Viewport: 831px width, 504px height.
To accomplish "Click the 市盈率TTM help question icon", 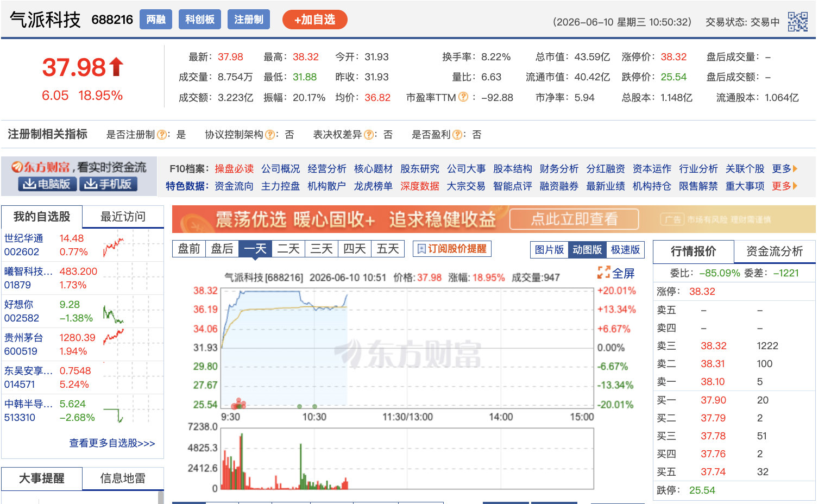I will (463, 97).
